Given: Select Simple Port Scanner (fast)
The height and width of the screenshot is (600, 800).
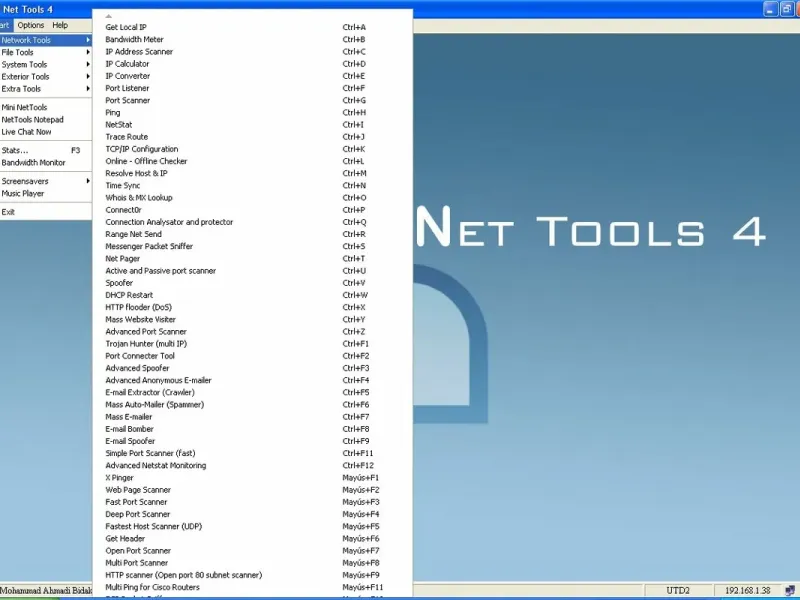Looking at the screenshot, I should pyautogui.click(x=252, y=454).
